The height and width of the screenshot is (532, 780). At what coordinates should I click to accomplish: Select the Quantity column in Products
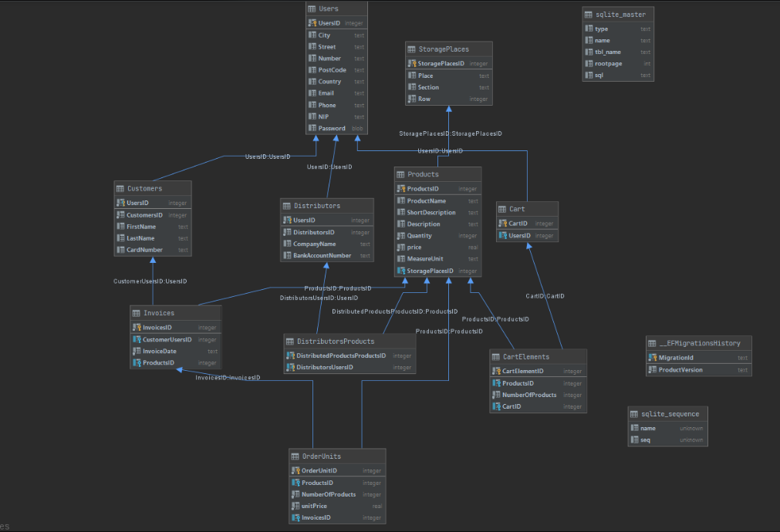tap(437, 236)
